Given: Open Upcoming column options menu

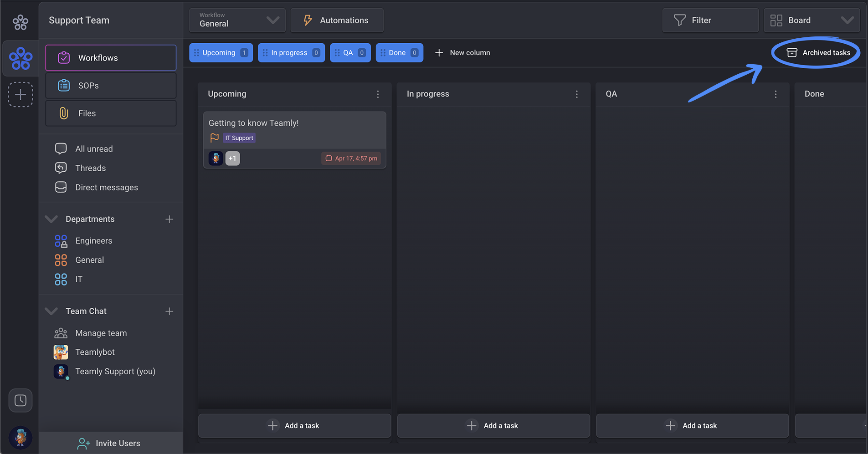Looking at the screenshot, I should pyautogui.click(x=378, y=94).
